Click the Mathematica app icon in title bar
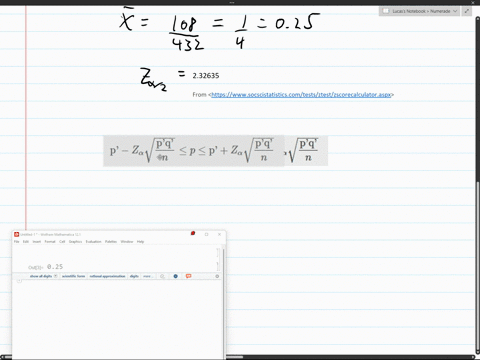480x360 pixels. tap(16, 234)
